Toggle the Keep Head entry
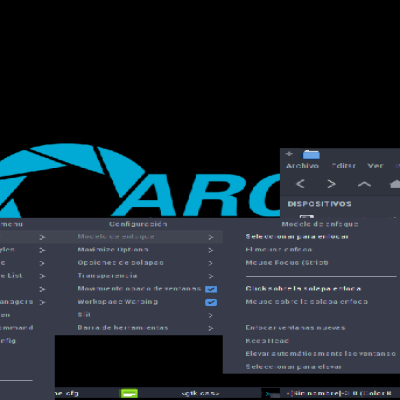The width and height of the screenshot is (400, 400). pyautogui.click(x=267, y=341)
